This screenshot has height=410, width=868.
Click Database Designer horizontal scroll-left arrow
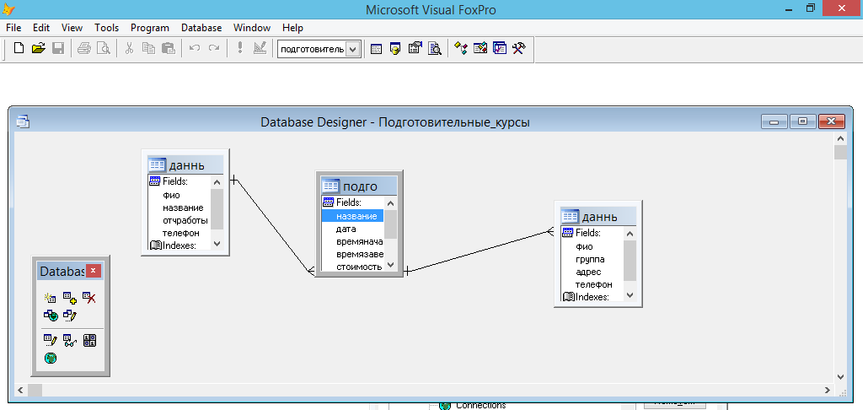point(20,390)
